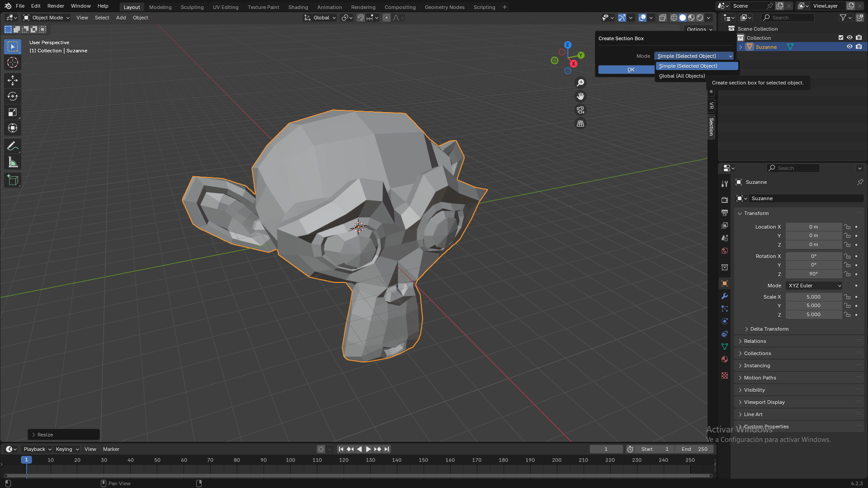Expand the Delta Transform section
868x488 pixels.
pos(769,328)
